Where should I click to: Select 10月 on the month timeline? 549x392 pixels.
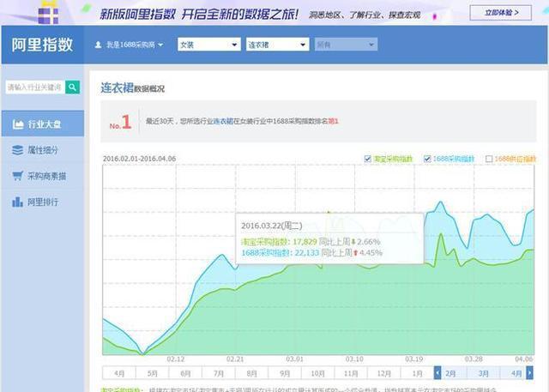tap(317, 373)
